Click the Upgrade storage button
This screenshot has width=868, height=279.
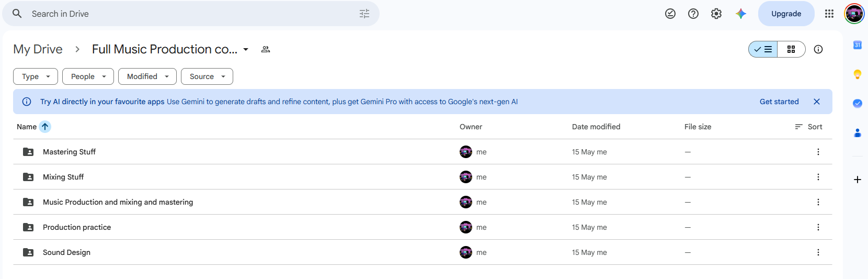click(x=786, y=14)
